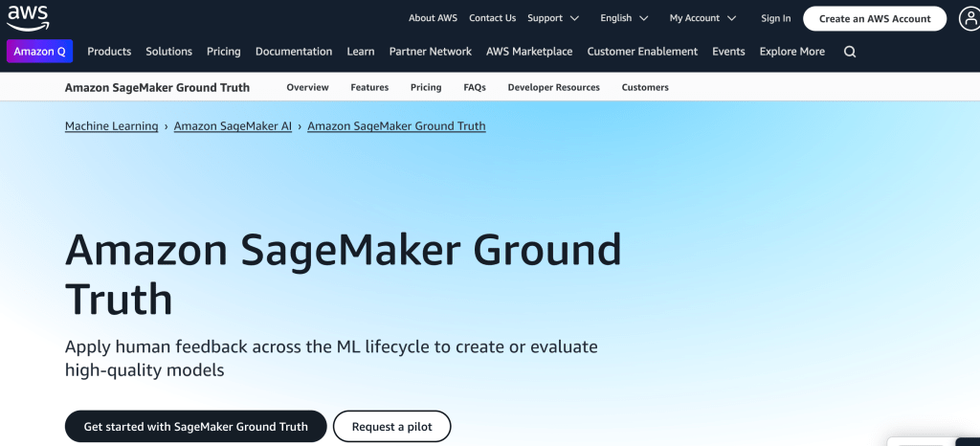Open the Products menu

pyautogui.click(x=109, y=52)
